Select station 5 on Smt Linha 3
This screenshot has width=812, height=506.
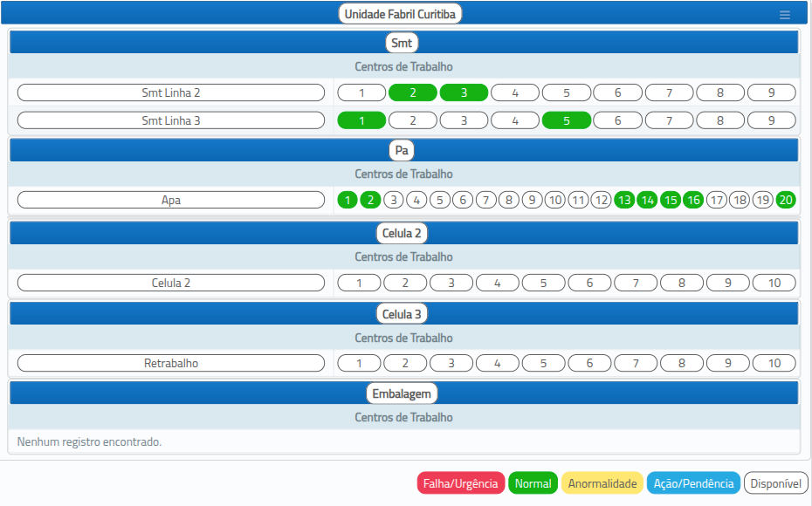[566, 121]
